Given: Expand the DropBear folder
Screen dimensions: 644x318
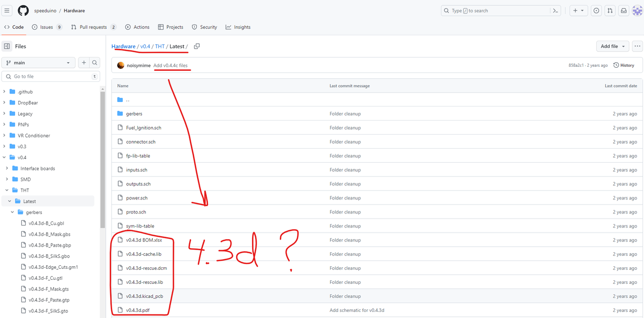Looking at the screenshot, I should coord(5,102).
